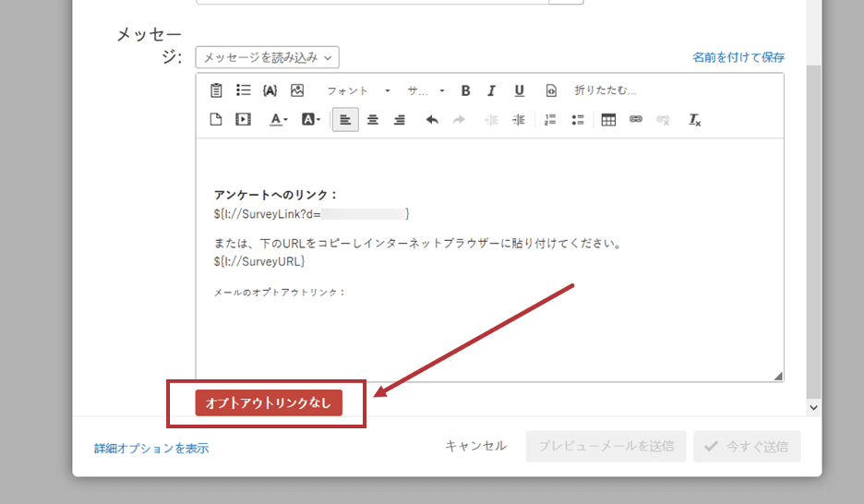This screenshot has width=864, height=504.
Task: Open the メッセージを読み込み dropdown
Action: pyautogui.click(x=268, y=57)
